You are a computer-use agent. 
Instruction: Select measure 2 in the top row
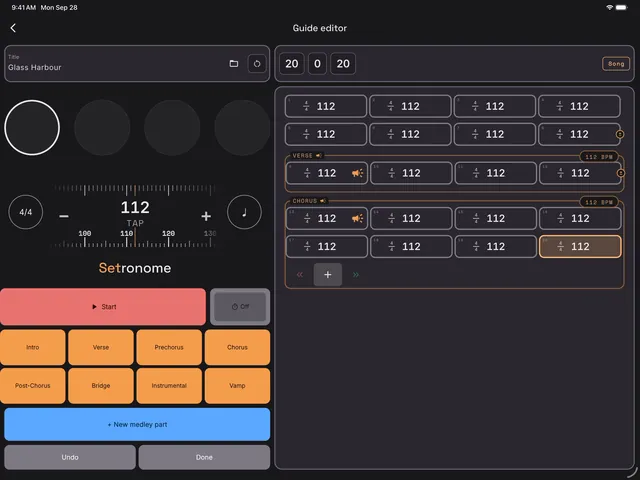[x=410, y=106]
